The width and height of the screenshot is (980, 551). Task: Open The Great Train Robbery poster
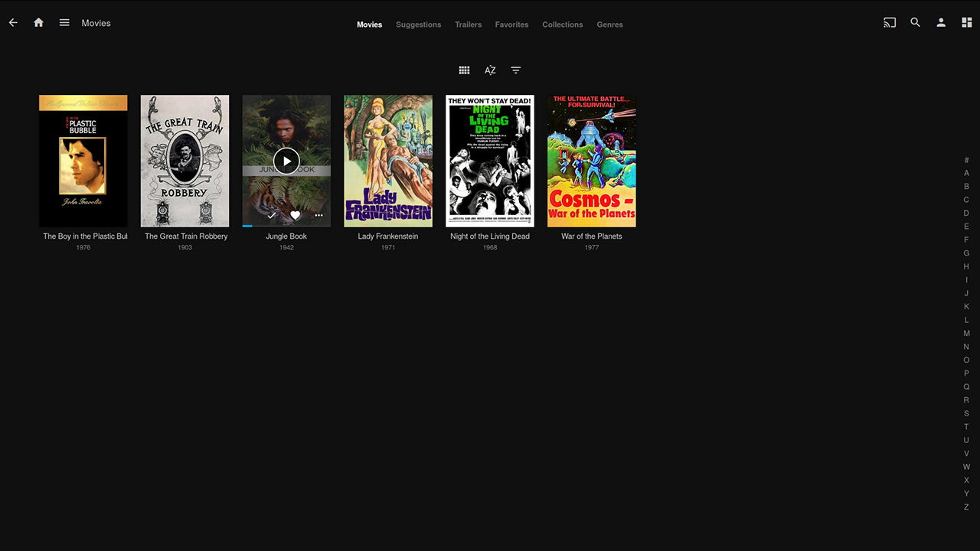tap(185, 161)
